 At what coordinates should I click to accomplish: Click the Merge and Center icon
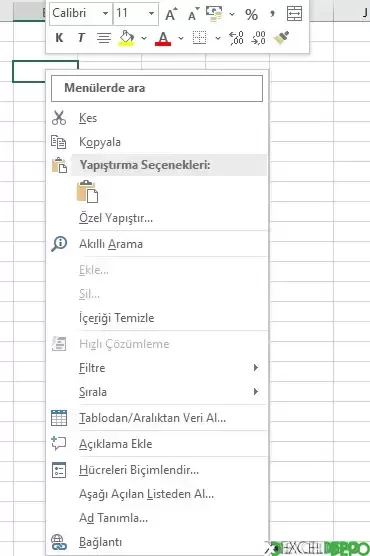[x=294, y=14]
